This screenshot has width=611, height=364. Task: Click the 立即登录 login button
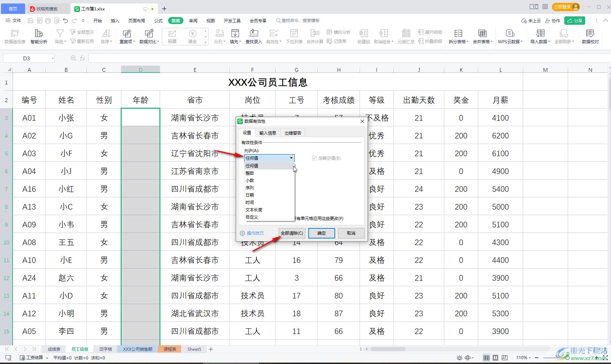(566, 7)
